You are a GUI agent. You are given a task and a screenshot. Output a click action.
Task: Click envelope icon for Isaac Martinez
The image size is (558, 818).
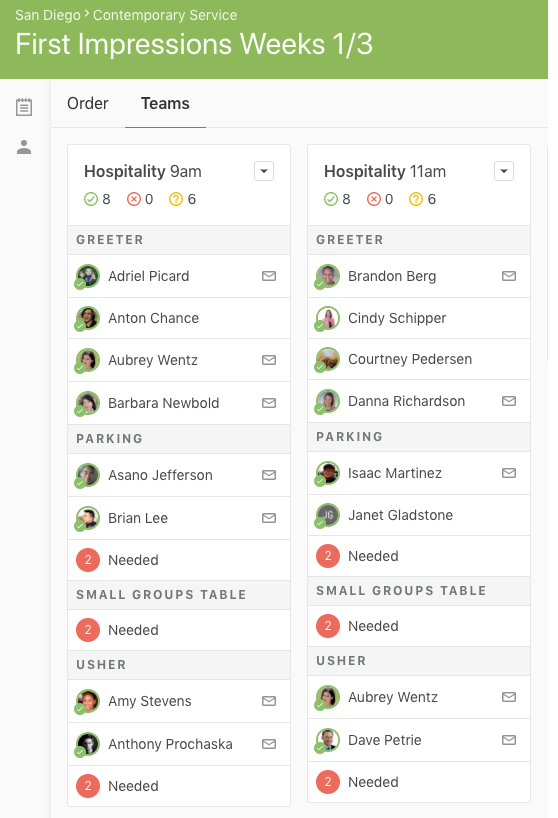(509, 473)
